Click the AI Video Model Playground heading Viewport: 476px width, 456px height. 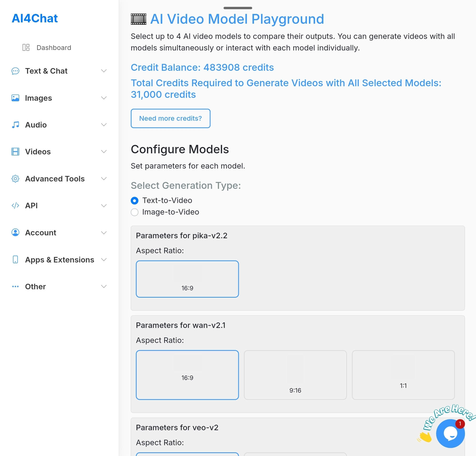237,19
